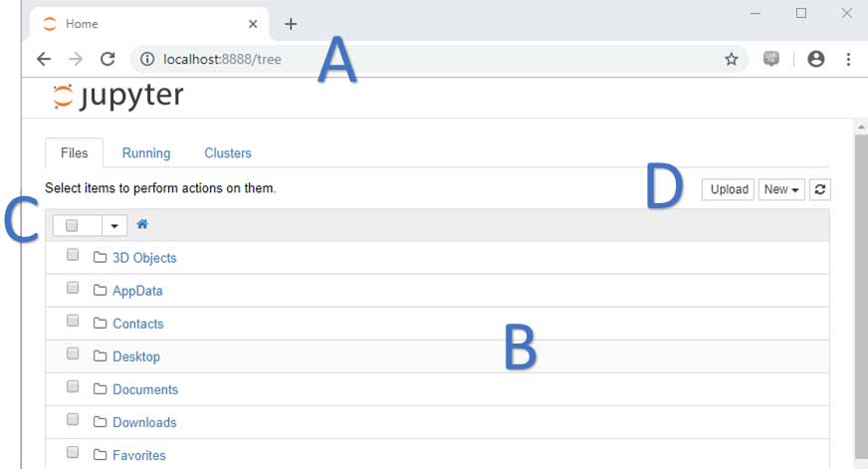This screenshot has width=868, height=473.
Task: Select the Desktop folder checkbox
Action: [x=73, y=354]
